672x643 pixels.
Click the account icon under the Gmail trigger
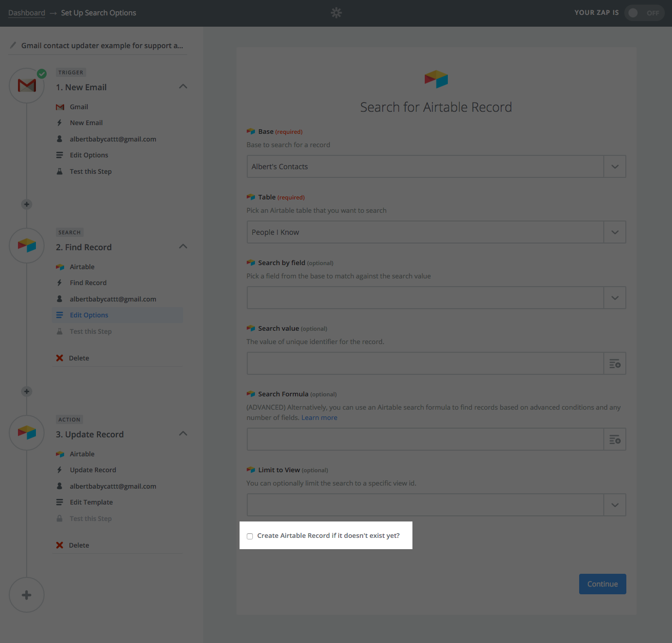point(60,139)
